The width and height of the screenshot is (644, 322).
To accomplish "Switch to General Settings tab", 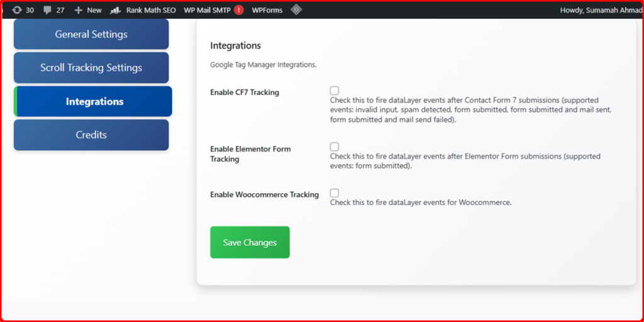I will (x=91, y=34).
